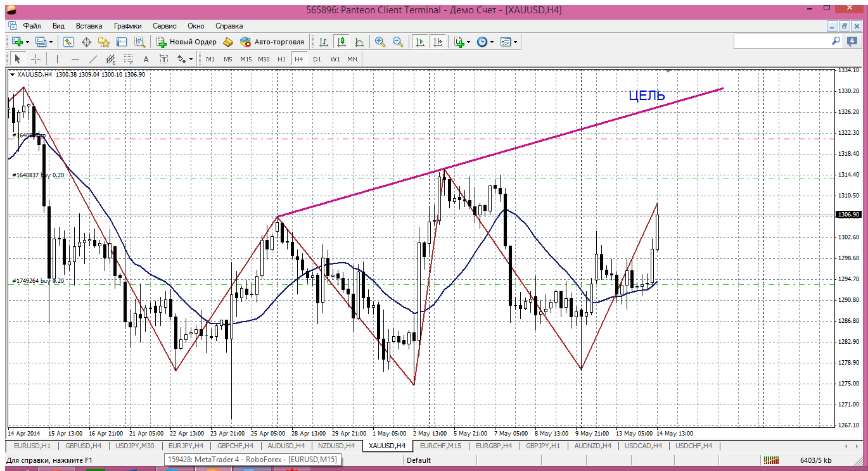Click the Новый Ордер button
Screen dimensions: 868x471
(187, 42)
